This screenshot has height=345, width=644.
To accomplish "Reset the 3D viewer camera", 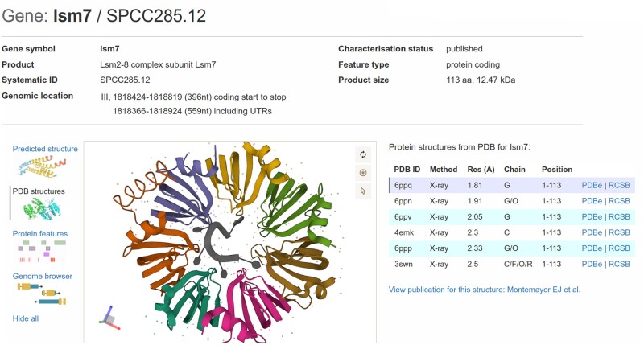I will 363,154.
